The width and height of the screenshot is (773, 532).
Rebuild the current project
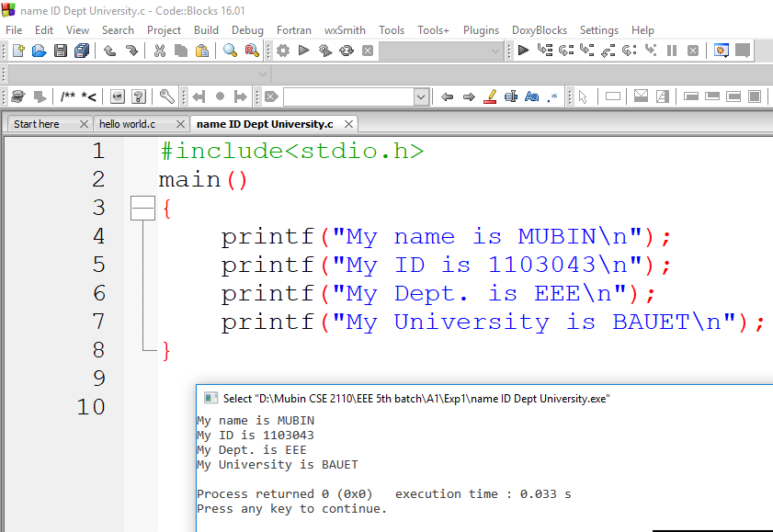tap(345, 51)
